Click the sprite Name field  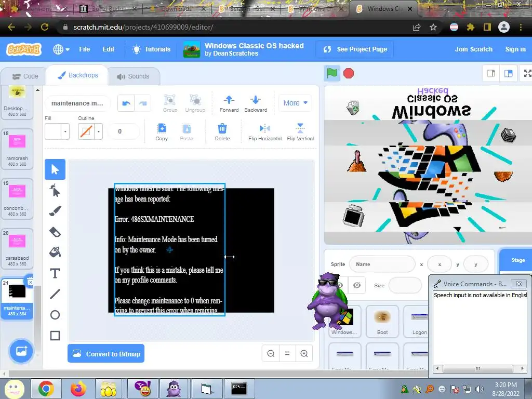click(x=382, y=264)
